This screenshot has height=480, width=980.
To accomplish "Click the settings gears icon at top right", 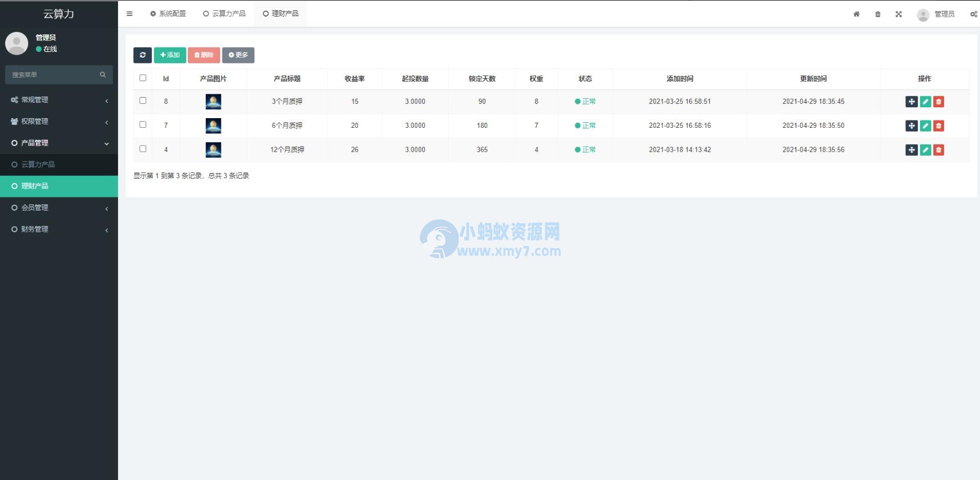I will pos(973,14).
